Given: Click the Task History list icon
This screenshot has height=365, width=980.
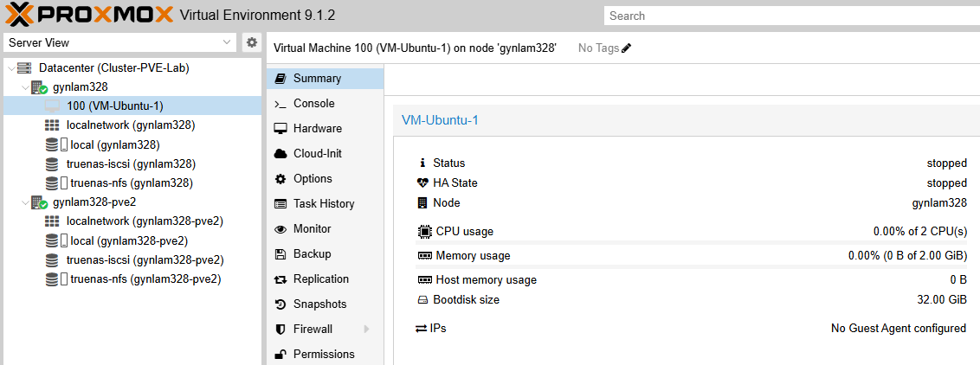Looking at the screenshot, I should point(280,204).
